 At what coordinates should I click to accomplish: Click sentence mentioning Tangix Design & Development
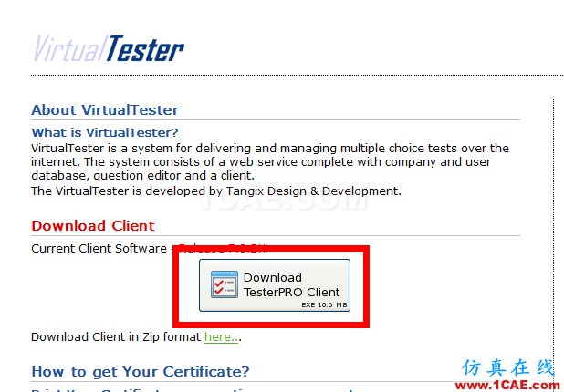click(216, 191)
